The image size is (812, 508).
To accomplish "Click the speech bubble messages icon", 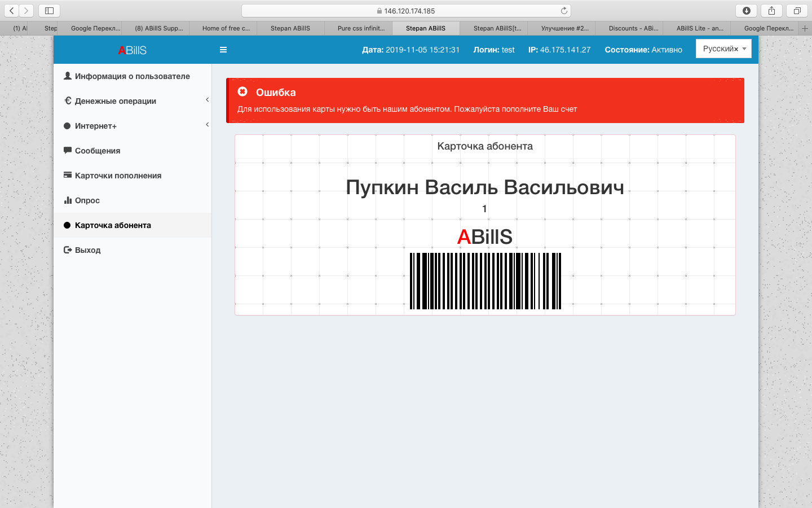I will 68,150.
